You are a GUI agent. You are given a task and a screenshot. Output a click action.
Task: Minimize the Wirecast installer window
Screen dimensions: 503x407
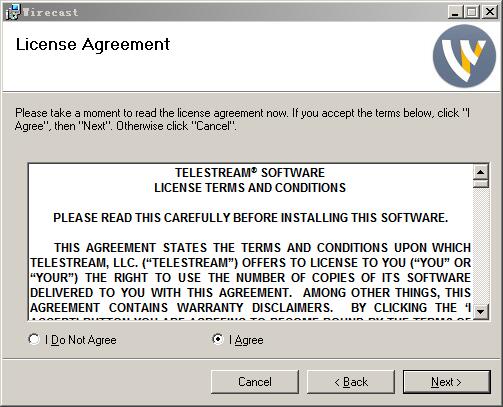coord(455,12)
